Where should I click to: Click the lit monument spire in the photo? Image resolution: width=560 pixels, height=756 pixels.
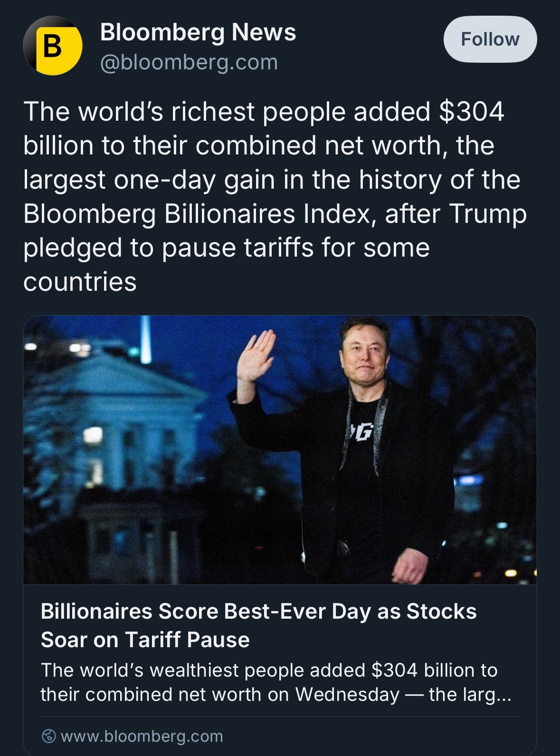pos(146,340)
